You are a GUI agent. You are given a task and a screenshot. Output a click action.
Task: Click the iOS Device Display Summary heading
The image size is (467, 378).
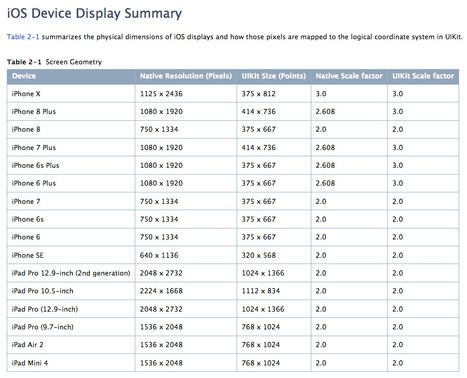(94, 13)
